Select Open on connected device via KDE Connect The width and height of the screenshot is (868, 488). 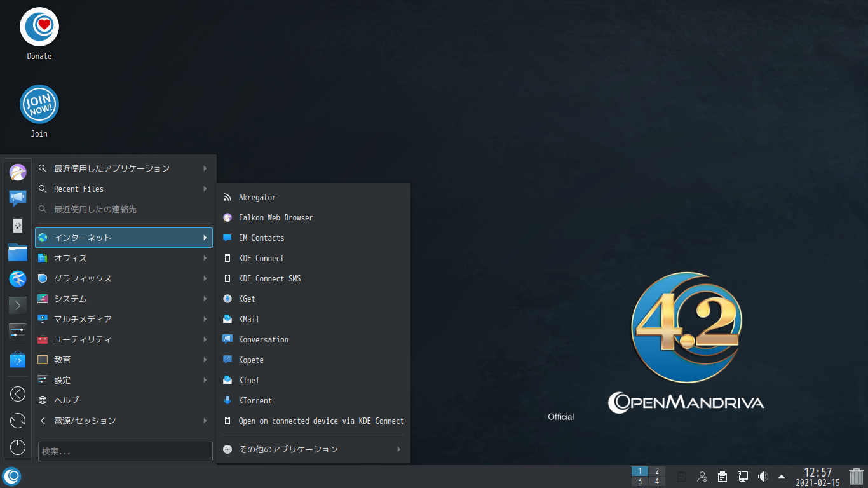(313, 421)
